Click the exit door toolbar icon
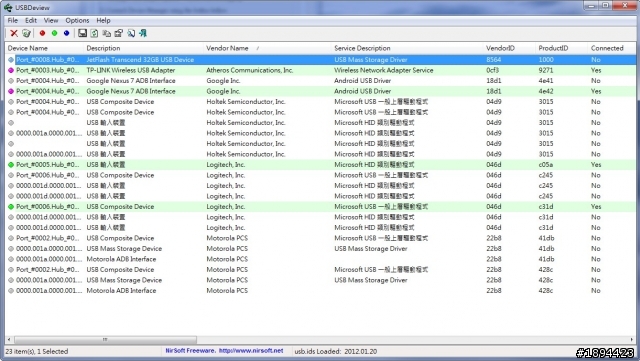The image size is (640, 361). click(143, 33)
